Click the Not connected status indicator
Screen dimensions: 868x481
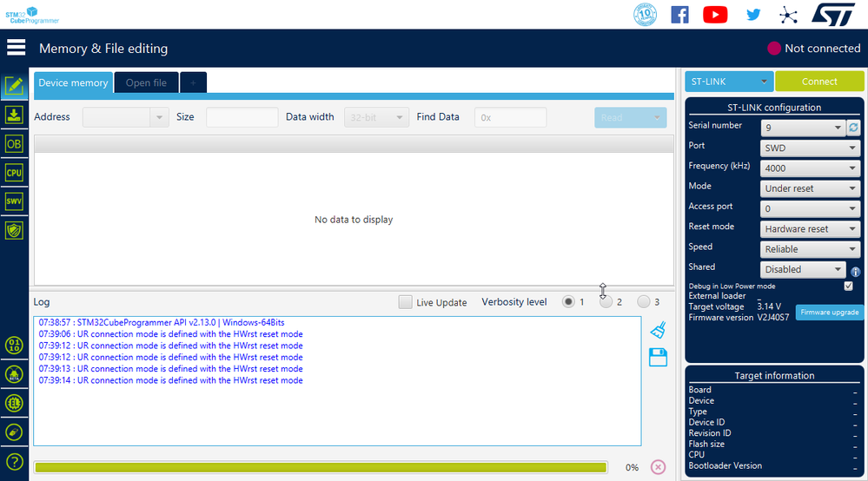[x=814, y=48]
